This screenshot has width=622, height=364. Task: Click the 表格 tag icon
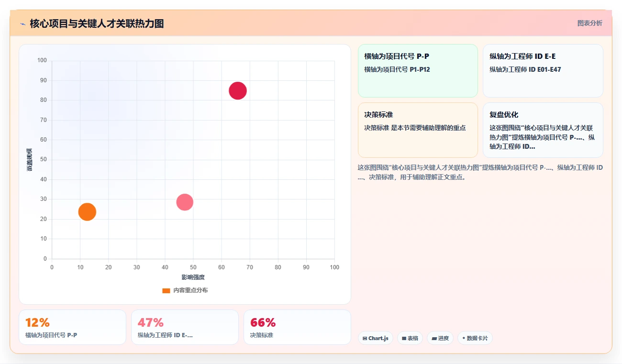[404, 338]
